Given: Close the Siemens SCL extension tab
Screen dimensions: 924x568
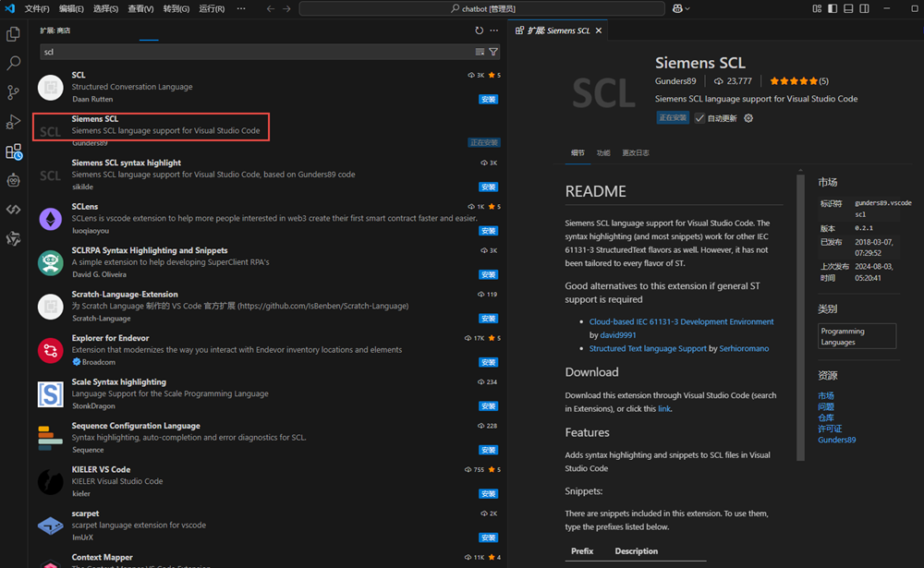Looking at the screenshot, I should [x=599, y=30].
